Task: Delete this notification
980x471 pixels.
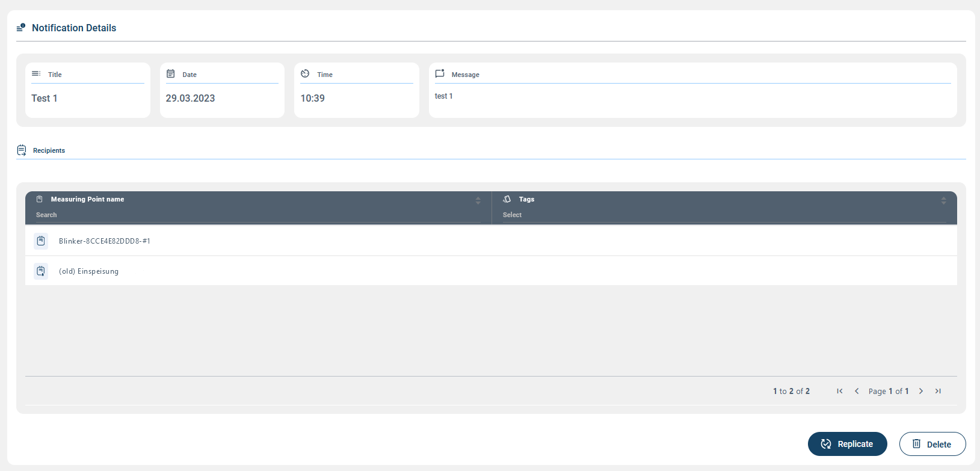Action: coord(932,444)
